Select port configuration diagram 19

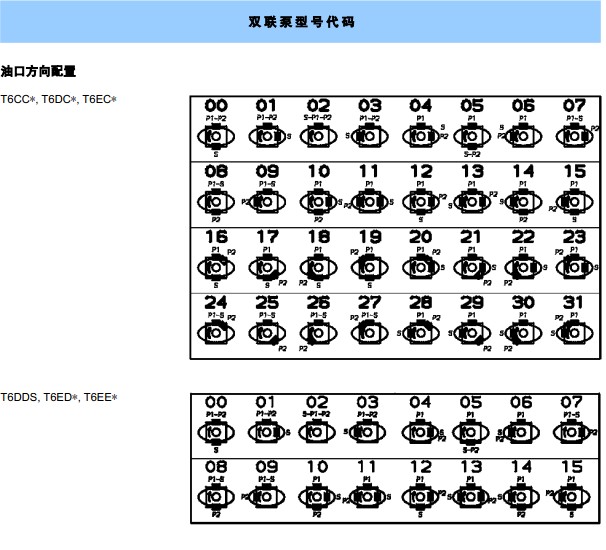pyautogui.click(x=369, y=267)
